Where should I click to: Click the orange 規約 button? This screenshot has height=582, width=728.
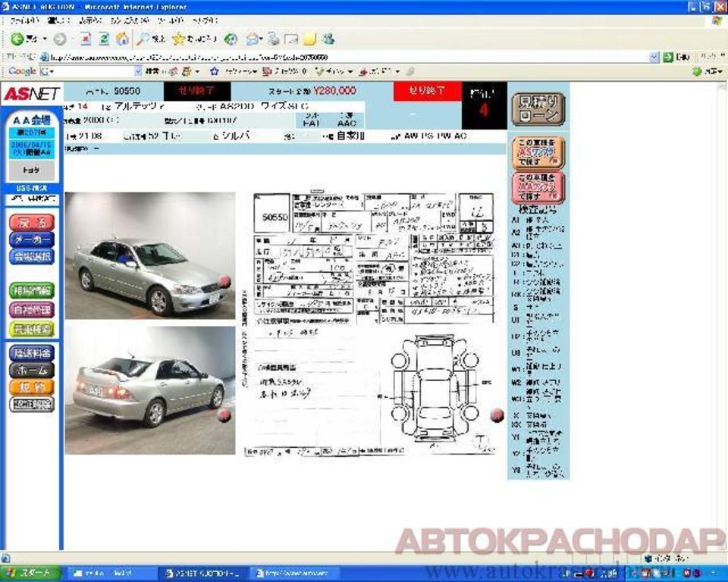(x=32, y=387)
